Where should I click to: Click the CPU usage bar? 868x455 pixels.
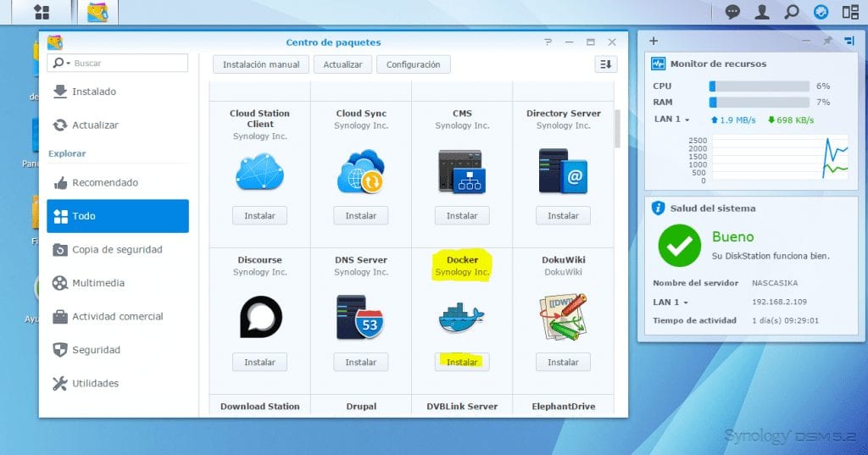pyautogui.click(x=759, y=86)
